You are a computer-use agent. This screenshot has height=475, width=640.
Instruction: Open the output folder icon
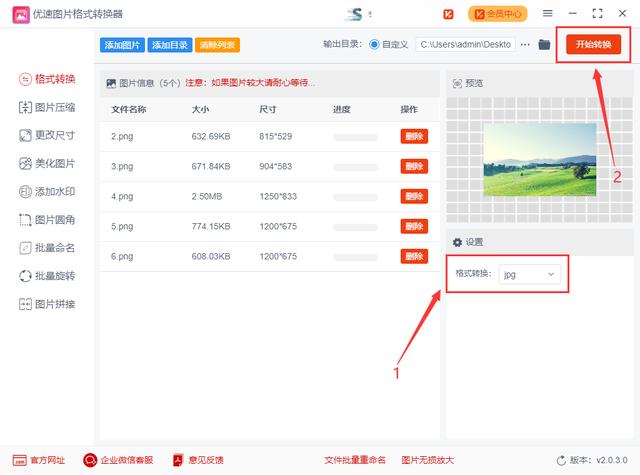point(544,44)
